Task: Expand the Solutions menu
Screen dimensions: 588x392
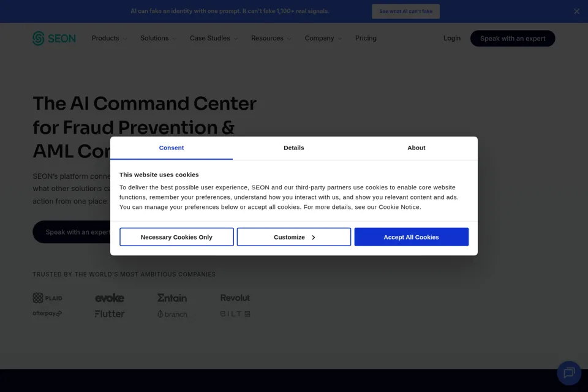Action: (158, 38)
